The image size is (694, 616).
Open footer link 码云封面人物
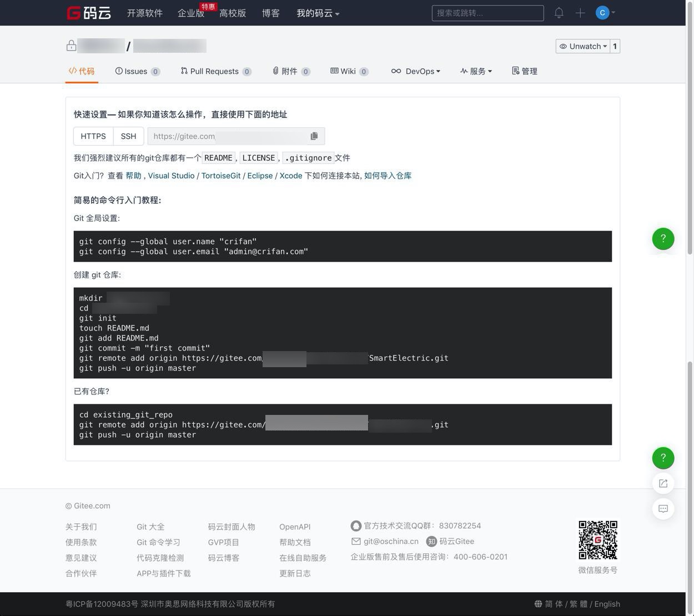point(232,527)
